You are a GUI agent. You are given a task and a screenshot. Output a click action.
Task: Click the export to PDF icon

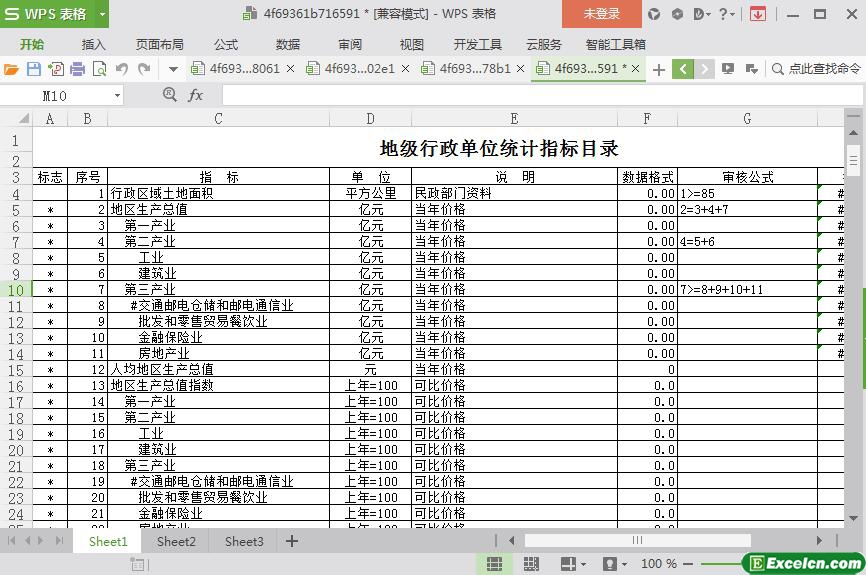(56, 69)
